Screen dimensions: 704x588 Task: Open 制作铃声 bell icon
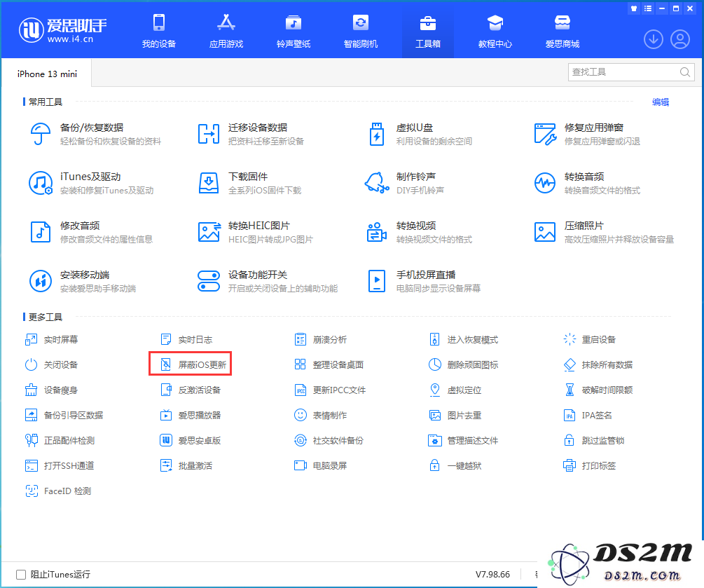click(x=377, y=183)
